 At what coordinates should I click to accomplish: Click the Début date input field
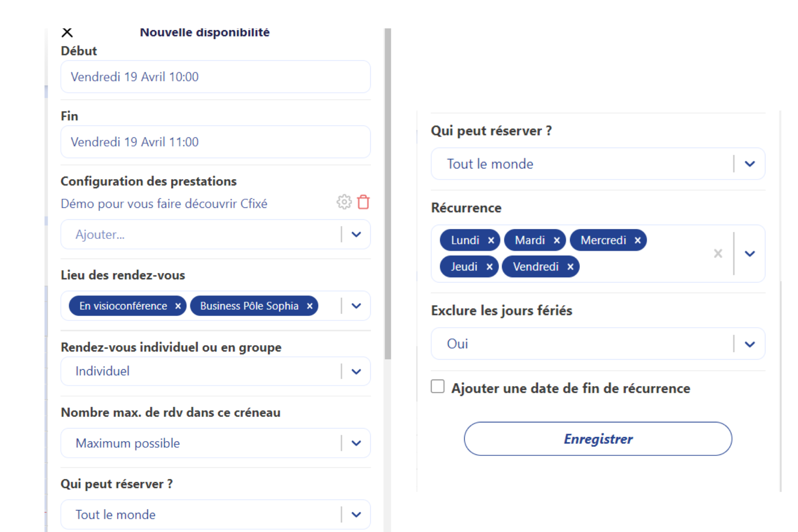click(x=216, y=77)
